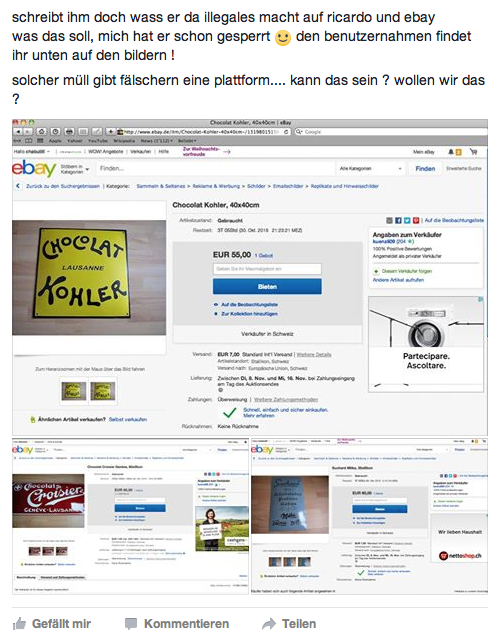The image size is (499, 636).
Task: Click the browser home icon
Action: coord(41,131)
